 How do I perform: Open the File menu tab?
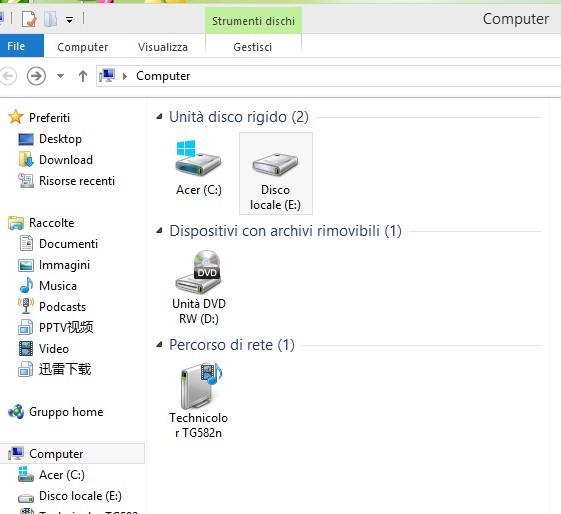(x=22, y=46)
